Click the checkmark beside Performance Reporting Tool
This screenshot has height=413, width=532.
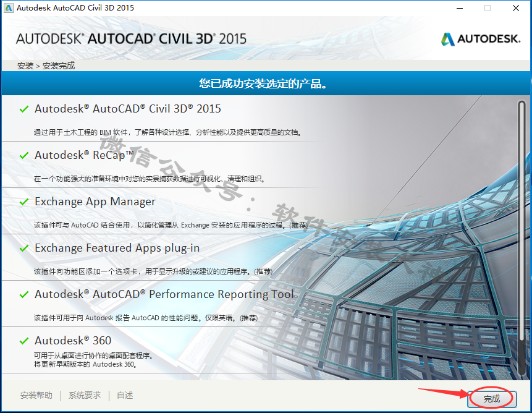point(24,294)
